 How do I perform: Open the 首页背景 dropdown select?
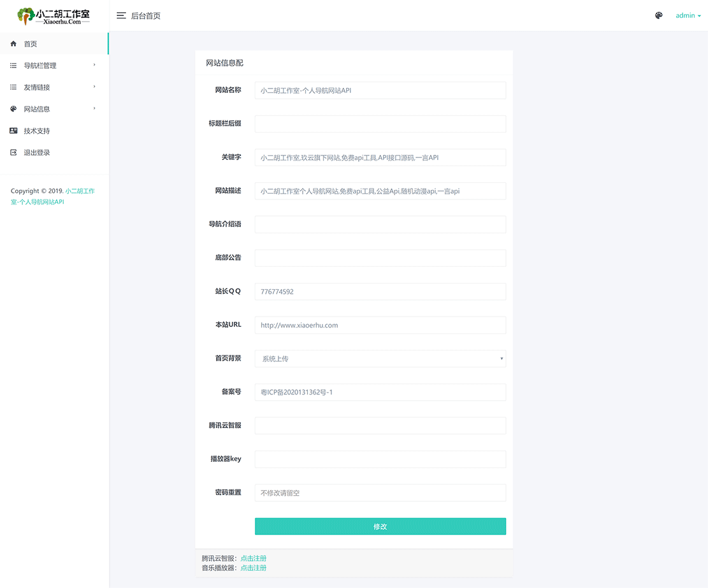click(380, 359)
